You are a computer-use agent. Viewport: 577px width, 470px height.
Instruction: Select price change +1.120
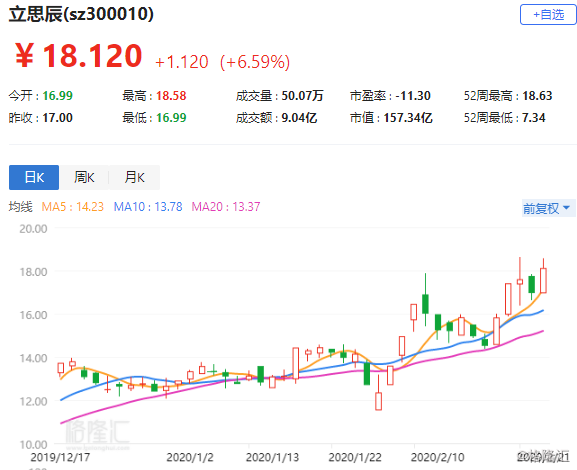click(182, 62)
